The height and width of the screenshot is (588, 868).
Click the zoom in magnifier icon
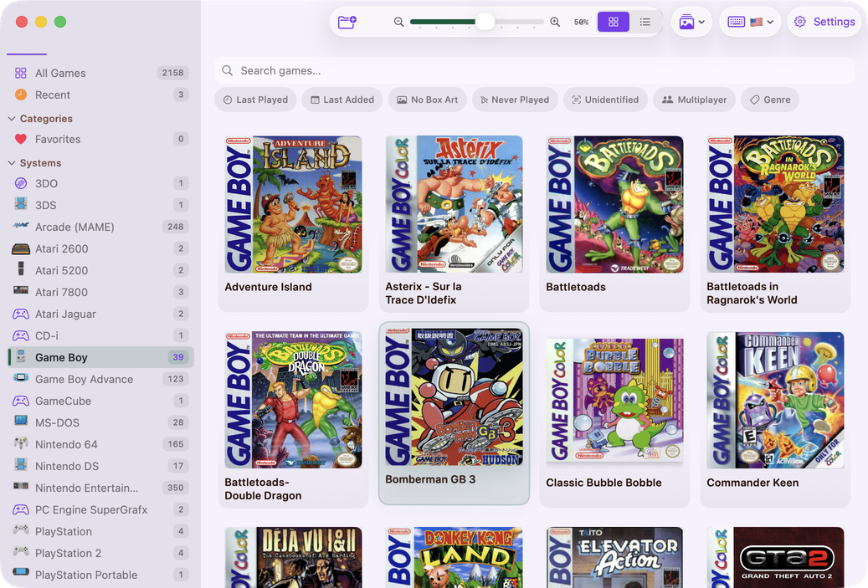pyautogui.click(x=555, y=22)
